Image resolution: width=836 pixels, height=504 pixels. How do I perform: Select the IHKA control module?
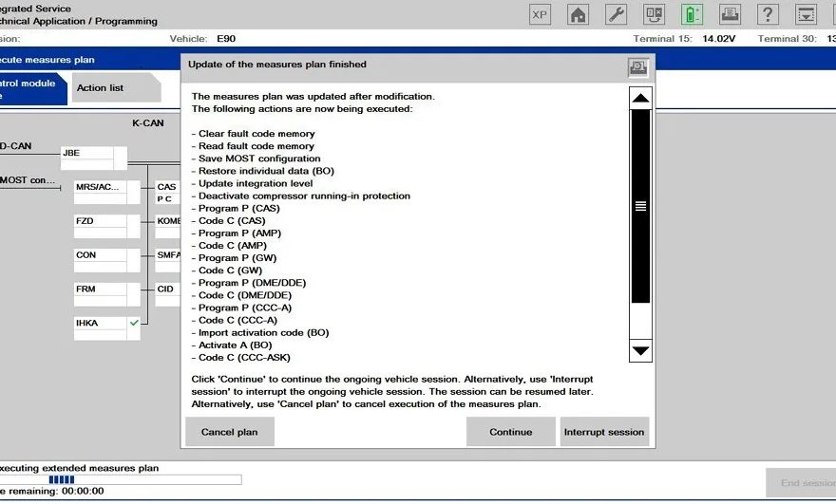click(x=106, y=328)
